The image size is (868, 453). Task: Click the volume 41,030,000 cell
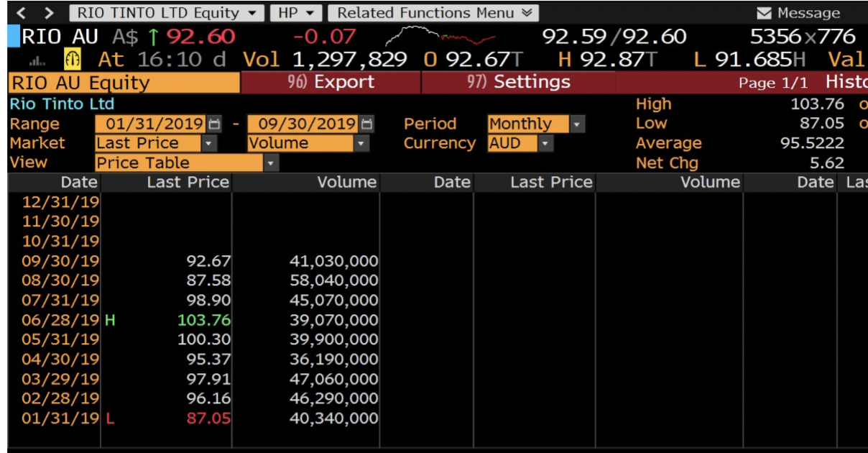(334, 261)
